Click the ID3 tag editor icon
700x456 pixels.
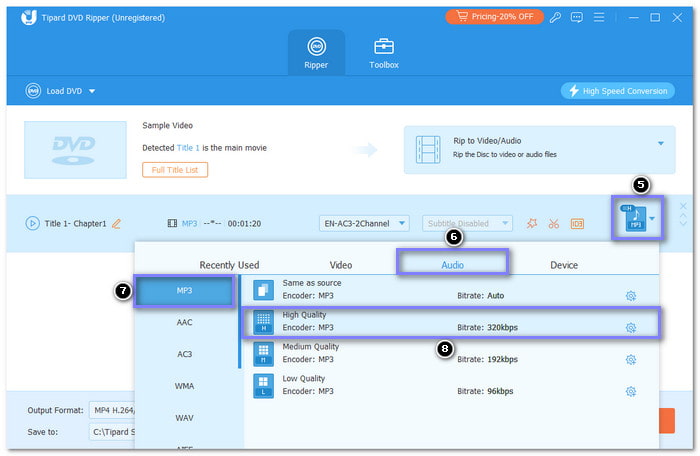tap(577, 223)
